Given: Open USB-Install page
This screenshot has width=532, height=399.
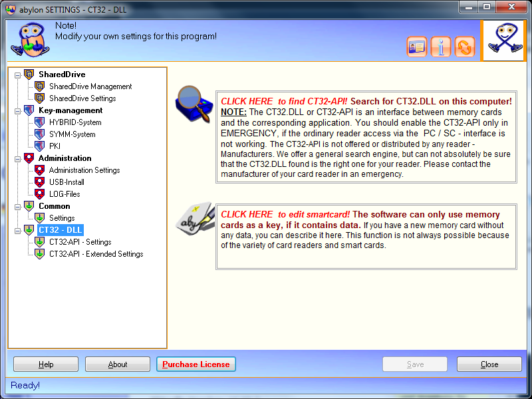Looking at the screenshot, I should pyautogui.click(x=66, y=182).
